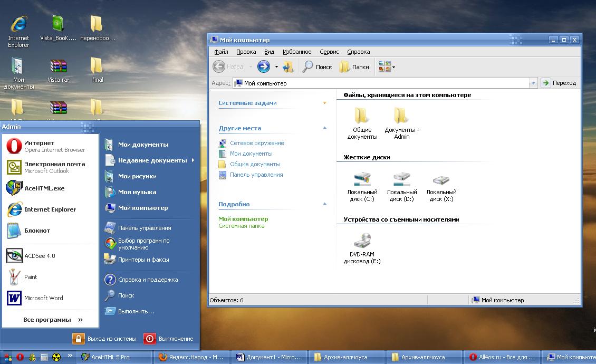This screenshot has width=596, height=364.
Task: Open Мои рисунки in Start menu
Action: click(149, 176)
